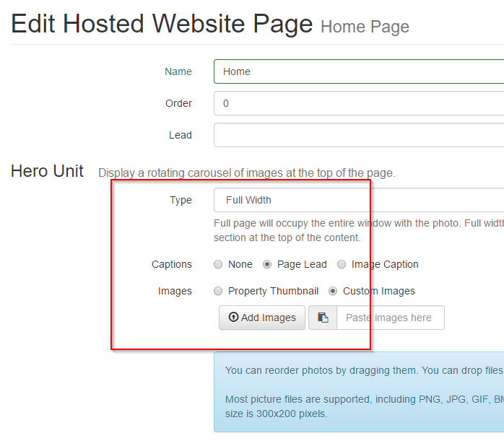Click the clipboard paste icon
The height and width of the screenshot is (441, 504).
click(x=323, y=318)
